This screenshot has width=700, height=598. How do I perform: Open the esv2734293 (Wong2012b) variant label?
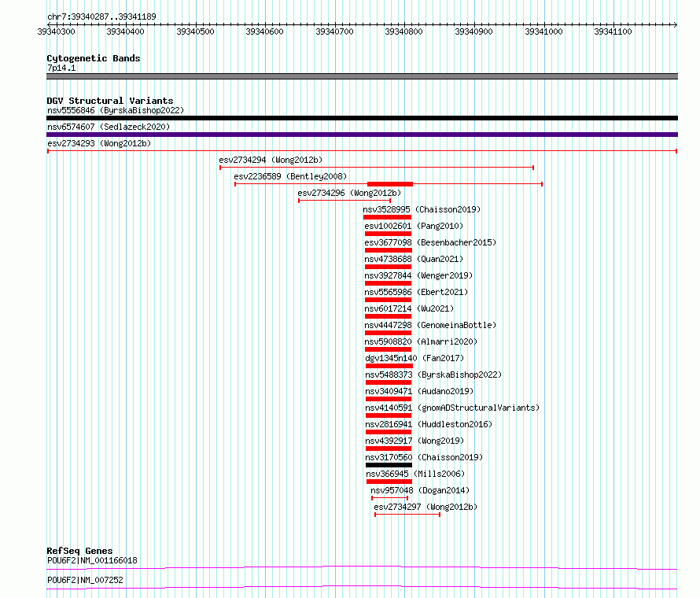click(99, 143)
